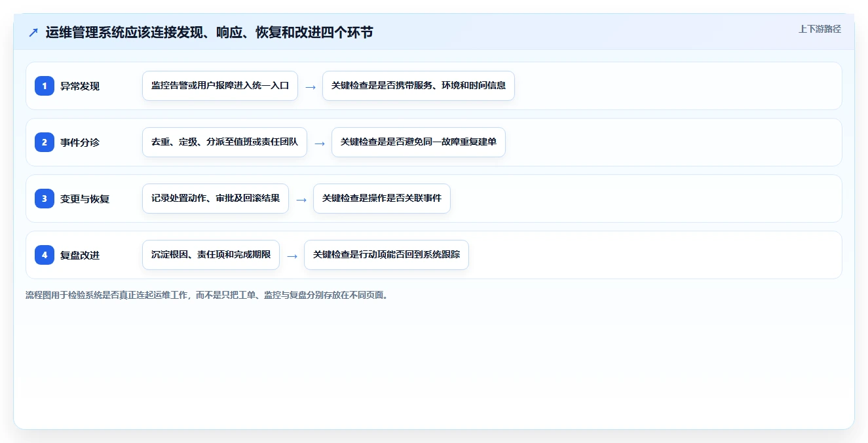This screenshot has height=443, width=868.
Task: Select the 异常发现 step label
Action: pyautogui.click(x=80, y=86)
